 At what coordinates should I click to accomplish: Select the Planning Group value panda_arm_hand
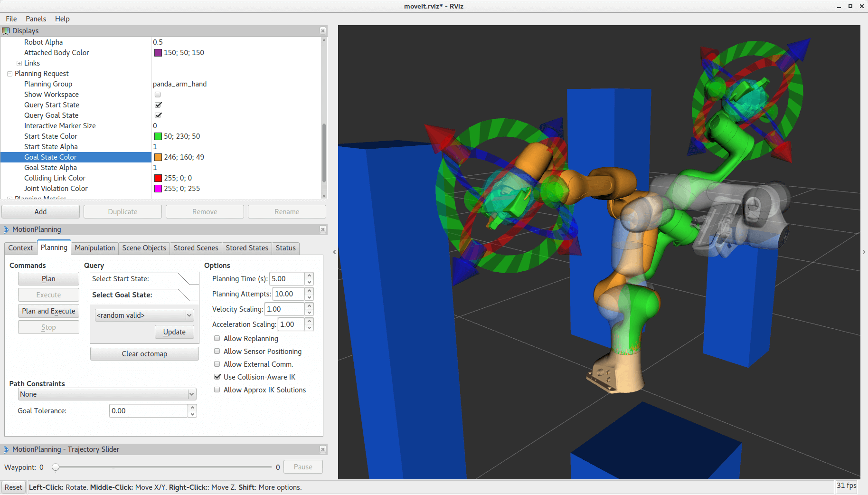(179, 84)
